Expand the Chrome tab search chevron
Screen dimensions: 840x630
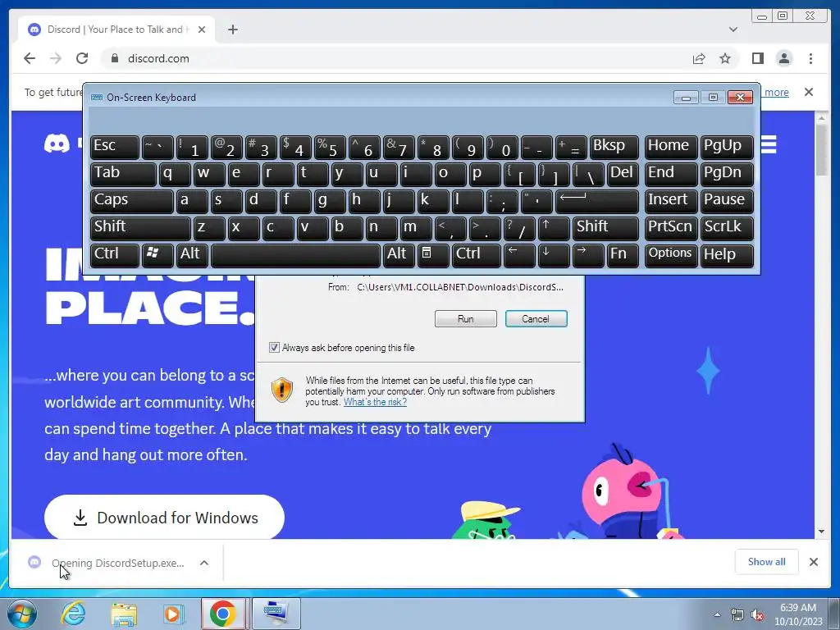coord(733,30)
